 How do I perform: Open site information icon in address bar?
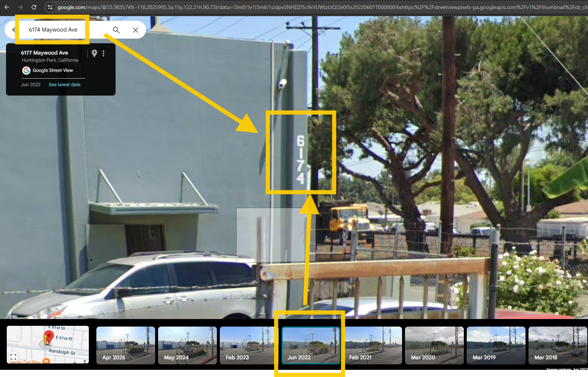(50, 7)
